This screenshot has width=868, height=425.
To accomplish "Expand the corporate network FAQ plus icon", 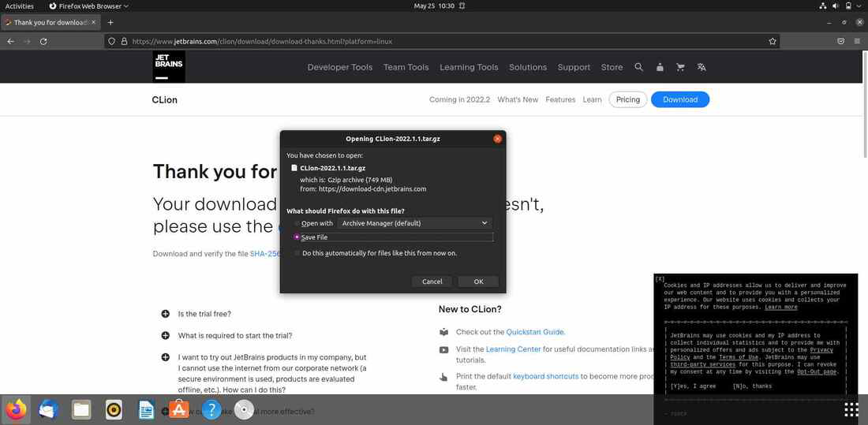I will tap(165, 357).
